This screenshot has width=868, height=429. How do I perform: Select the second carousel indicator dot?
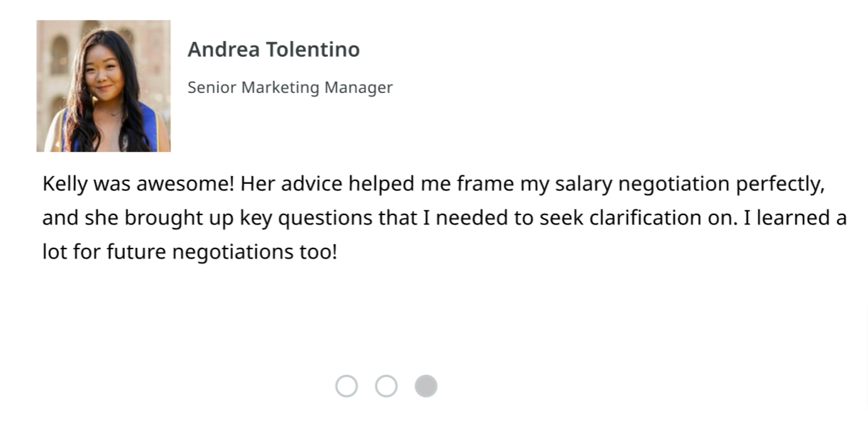[386, 386]
